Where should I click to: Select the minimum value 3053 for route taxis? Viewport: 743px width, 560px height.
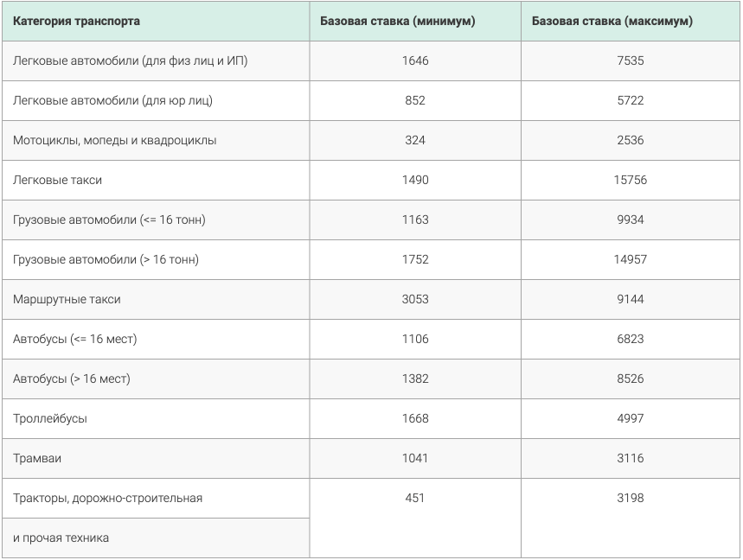[x=415, y=299]
